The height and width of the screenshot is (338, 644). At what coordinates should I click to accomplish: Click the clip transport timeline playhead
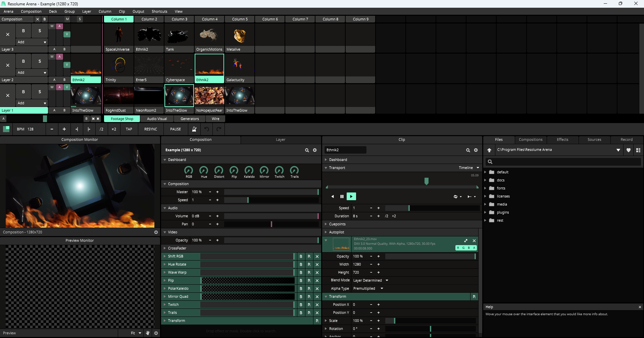click(427, 181)
